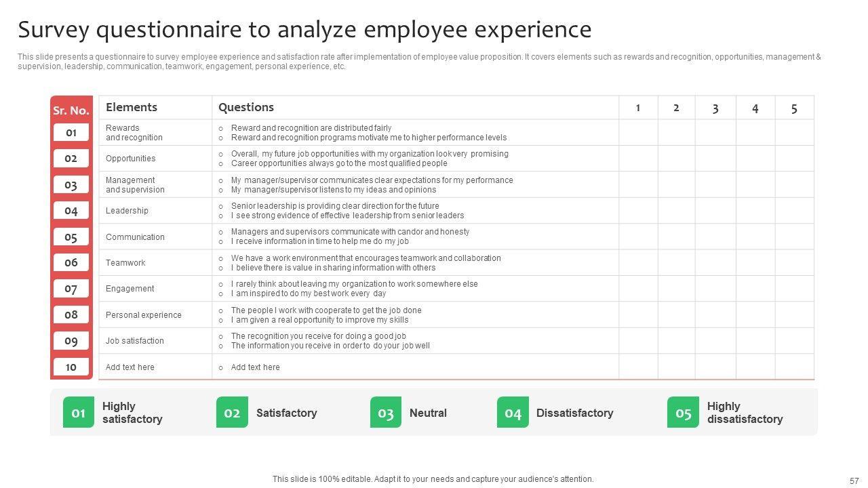The image size is (868, 488).
Task: Select the green 05 Highly dissatisfactory badge
Action: coord(683,413)
